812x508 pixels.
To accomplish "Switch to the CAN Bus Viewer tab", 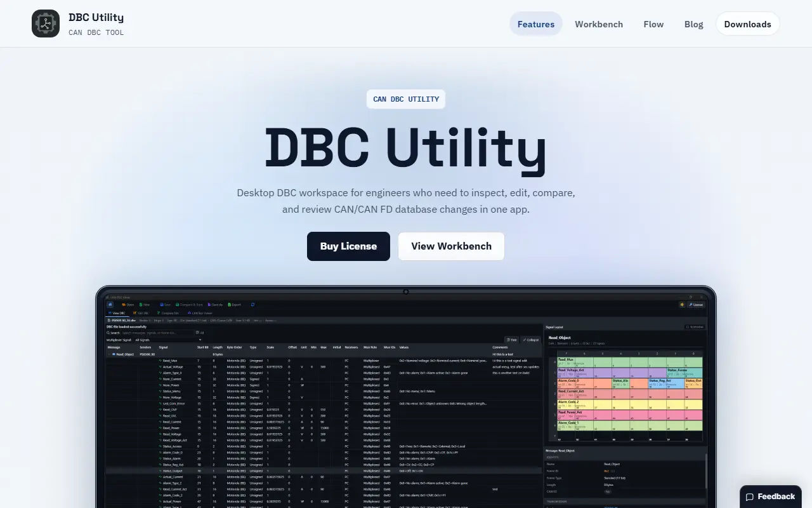I will coord(200,313).
